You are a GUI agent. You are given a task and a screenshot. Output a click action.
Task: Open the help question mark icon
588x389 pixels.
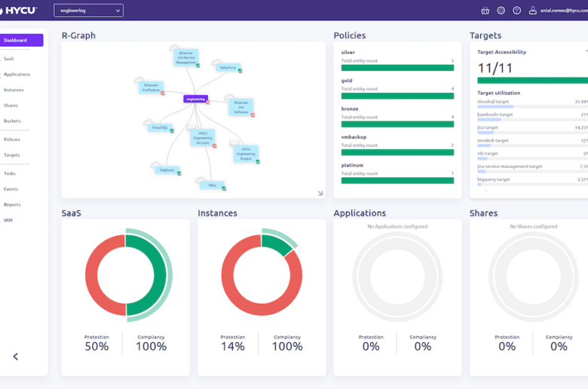tap(516, 11)
